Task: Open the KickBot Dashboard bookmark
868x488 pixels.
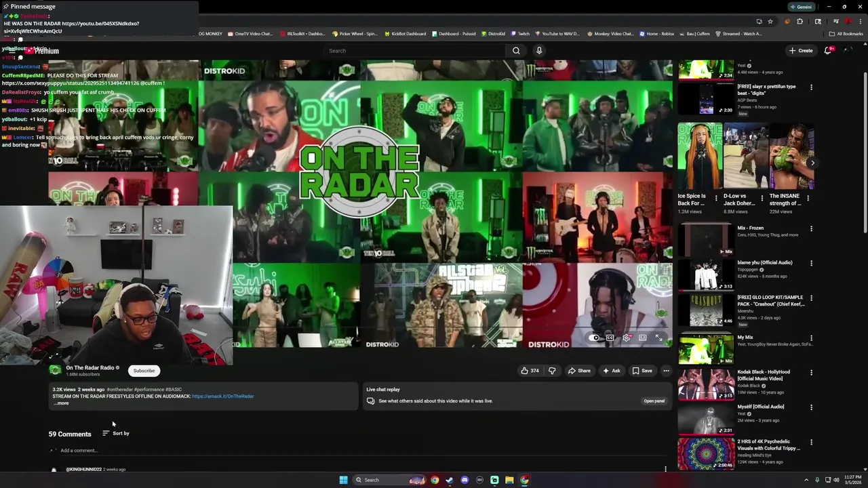Action: coord(406,34)
